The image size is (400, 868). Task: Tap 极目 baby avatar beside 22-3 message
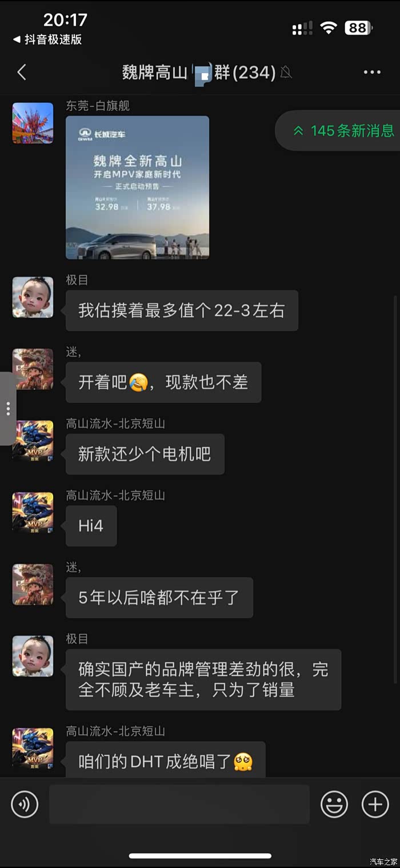33,297
